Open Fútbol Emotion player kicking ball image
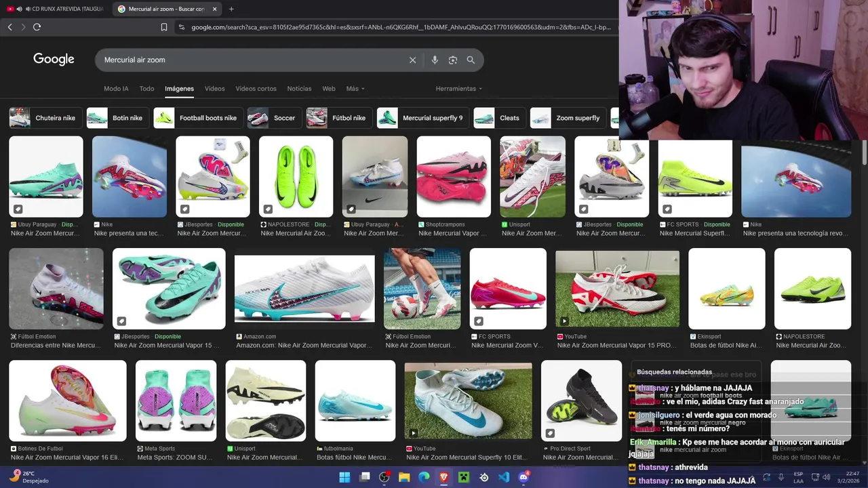The height and width of the screenshot is (488, 868). tap(422, 289)
